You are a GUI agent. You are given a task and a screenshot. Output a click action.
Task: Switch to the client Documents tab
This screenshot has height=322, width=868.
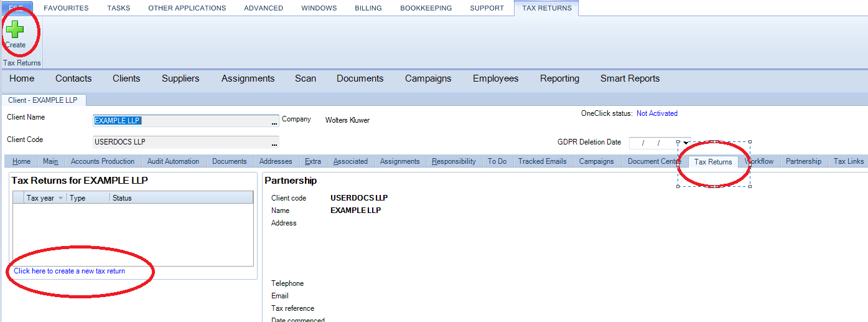point(230,161)
